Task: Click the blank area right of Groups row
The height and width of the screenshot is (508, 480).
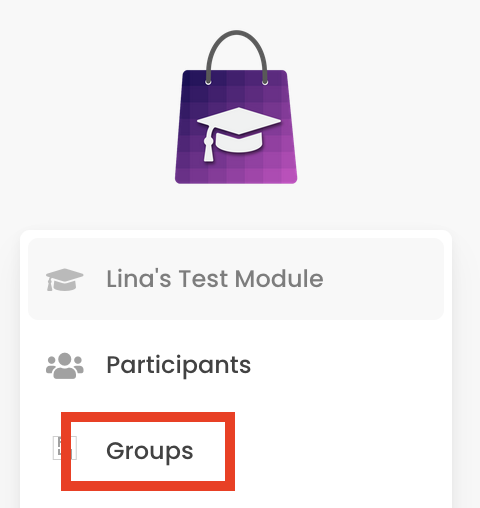Action: pos(340,451)
